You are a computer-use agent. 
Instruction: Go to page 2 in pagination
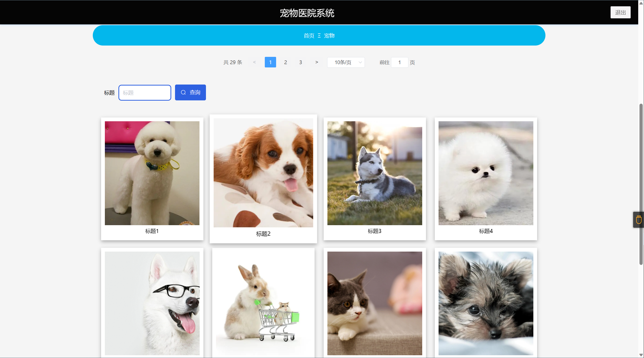pos(285,62)
